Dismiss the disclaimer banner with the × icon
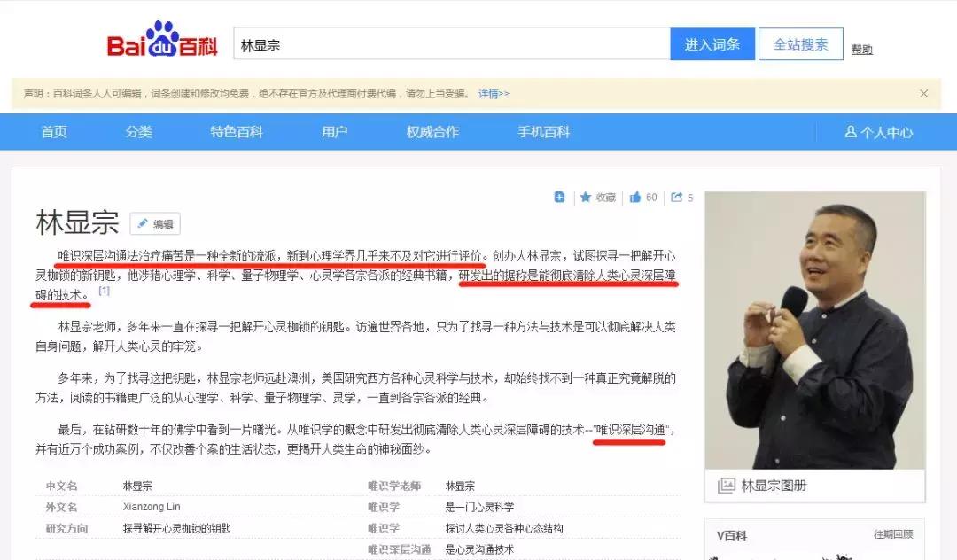This screenshot has height=560, width=957. [x=924, y=93]
